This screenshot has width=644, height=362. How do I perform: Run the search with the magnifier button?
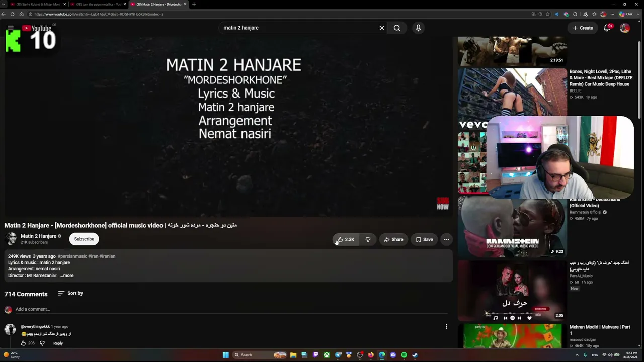(x=397, y=28)
